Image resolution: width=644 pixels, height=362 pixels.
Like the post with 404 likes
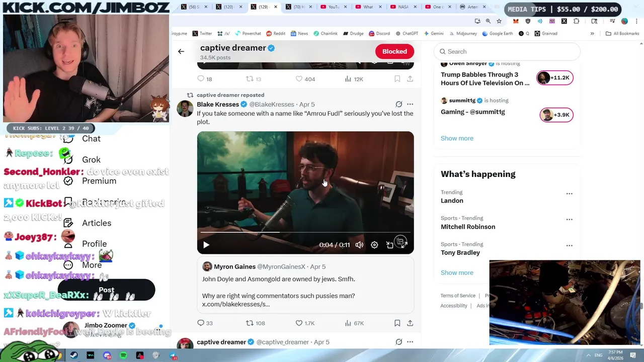tap(305, 79)
